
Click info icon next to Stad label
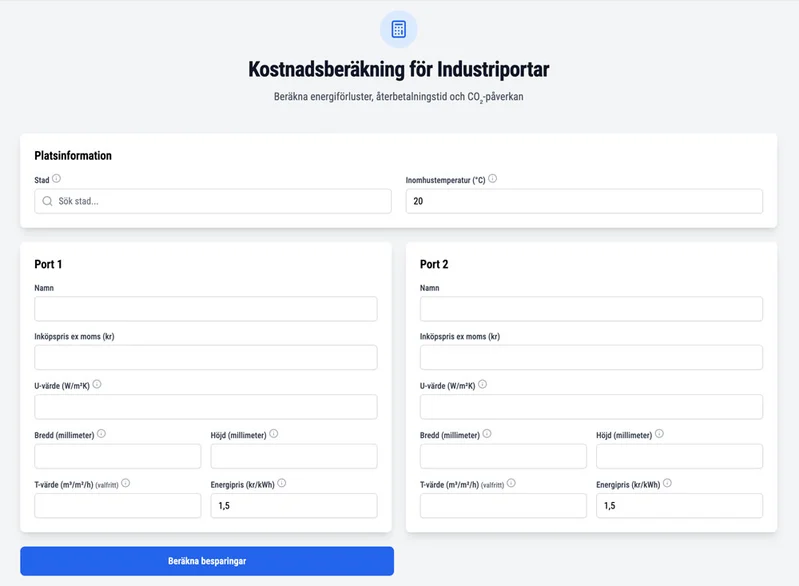click(x=56, y=179)
